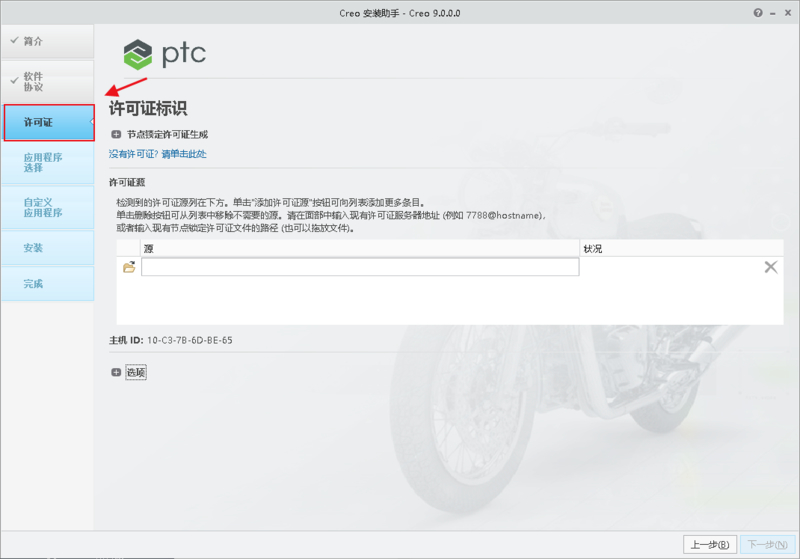Browse license file with folder icon
This screenshot has width=800, height=559.
(129, 267)
